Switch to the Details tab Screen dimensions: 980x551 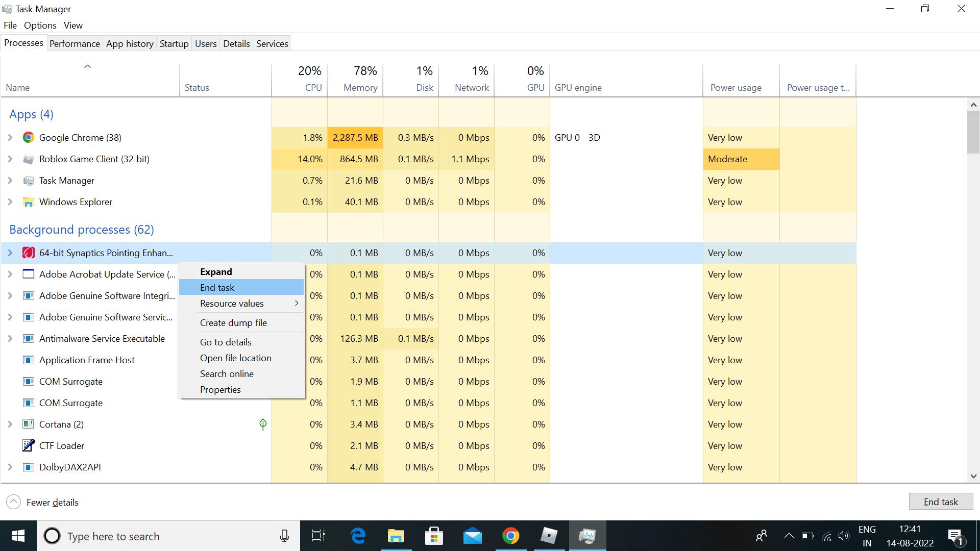(x=236, y=44)
